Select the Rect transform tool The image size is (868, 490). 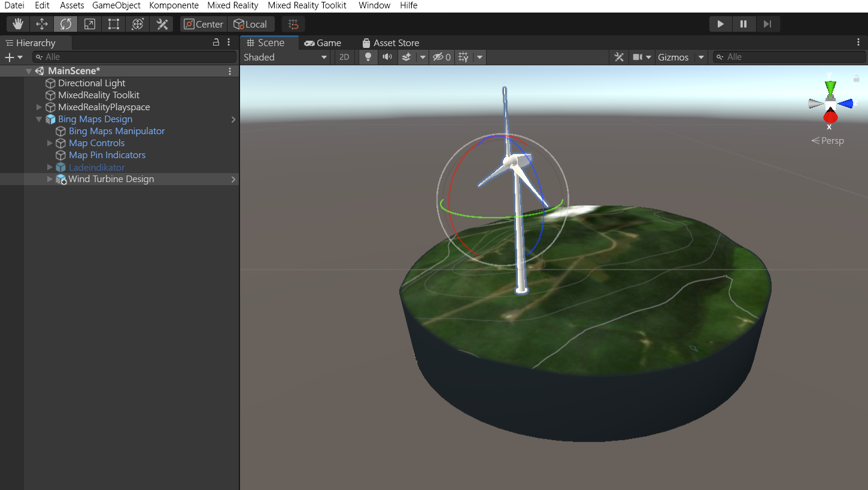click(113, 24)
